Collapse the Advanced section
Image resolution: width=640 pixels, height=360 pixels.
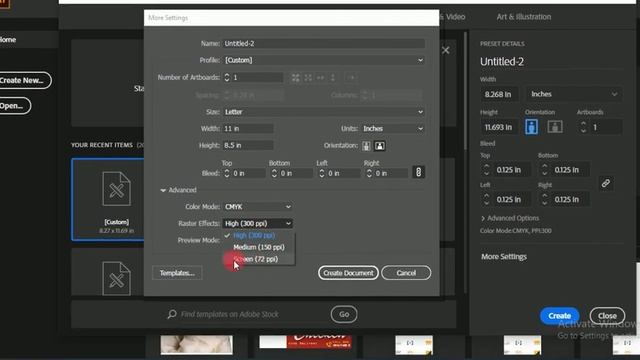coord(163,190)
